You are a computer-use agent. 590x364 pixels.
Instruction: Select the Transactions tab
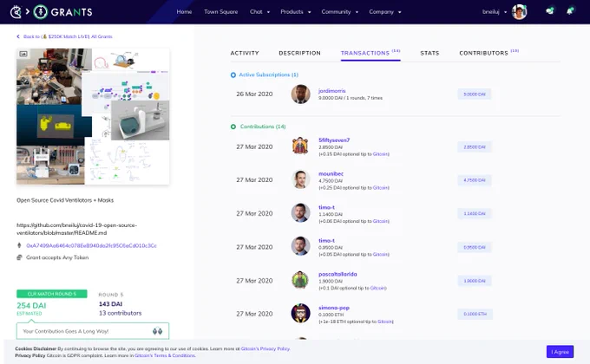coord(370,53)
